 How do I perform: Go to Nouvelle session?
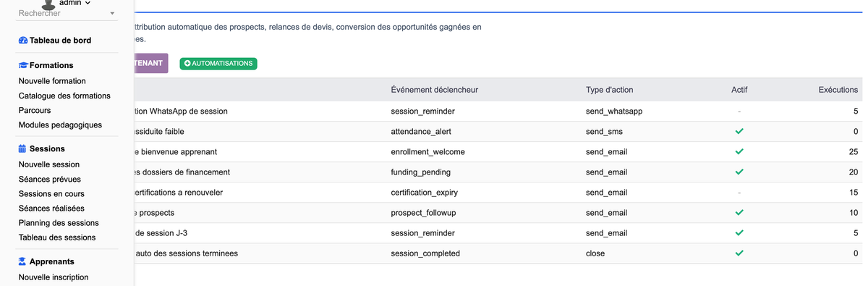pyautogui.click(x=49, y=164)
